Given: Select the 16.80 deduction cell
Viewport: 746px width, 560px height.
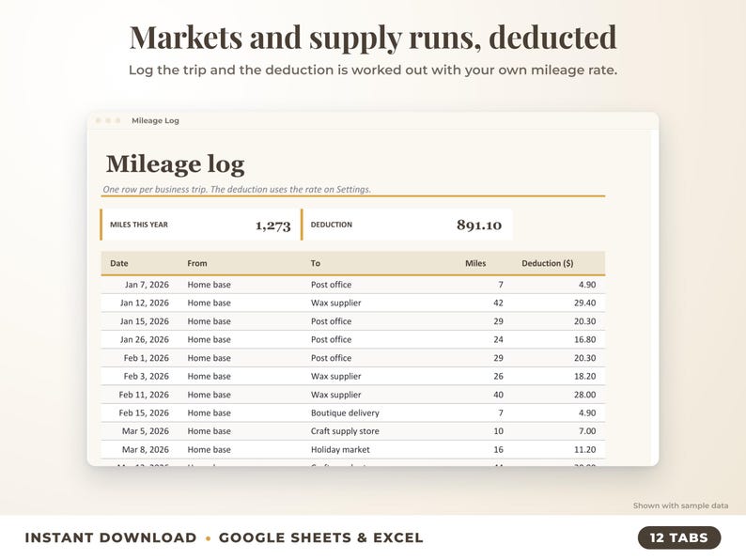Looking at the screenshot, I should coord(584,339).
